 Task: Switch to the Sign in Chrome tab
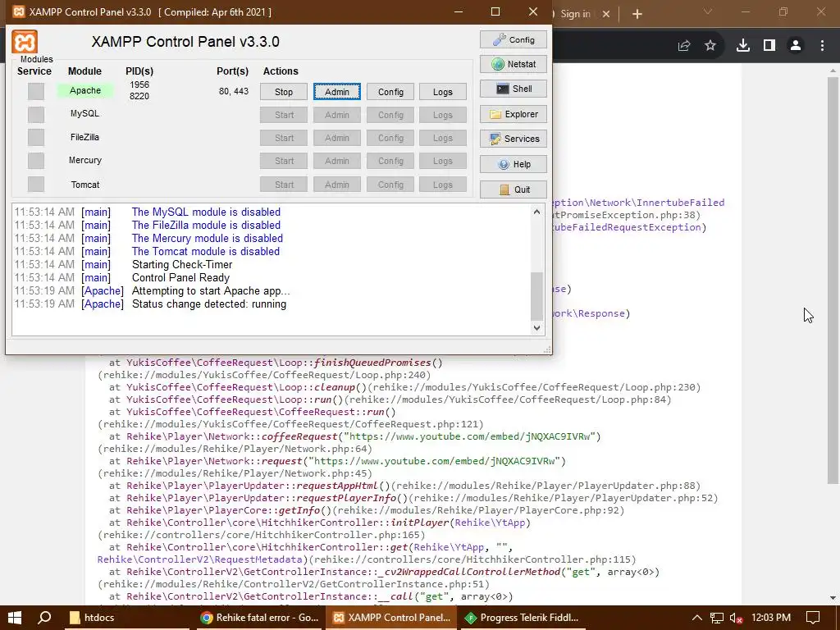pyautogui.click(x=576, y=14)
